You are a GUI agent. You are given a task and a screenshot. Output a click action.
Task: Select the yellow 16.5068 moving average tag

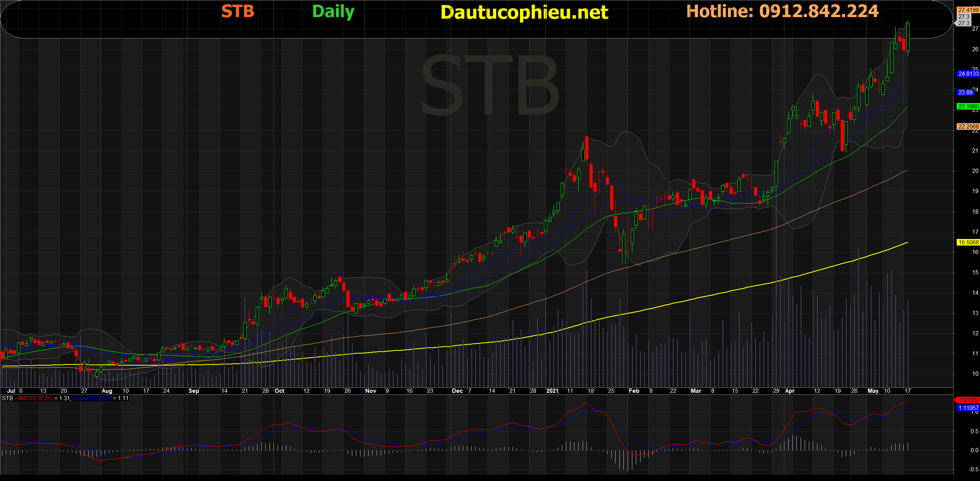968,242
